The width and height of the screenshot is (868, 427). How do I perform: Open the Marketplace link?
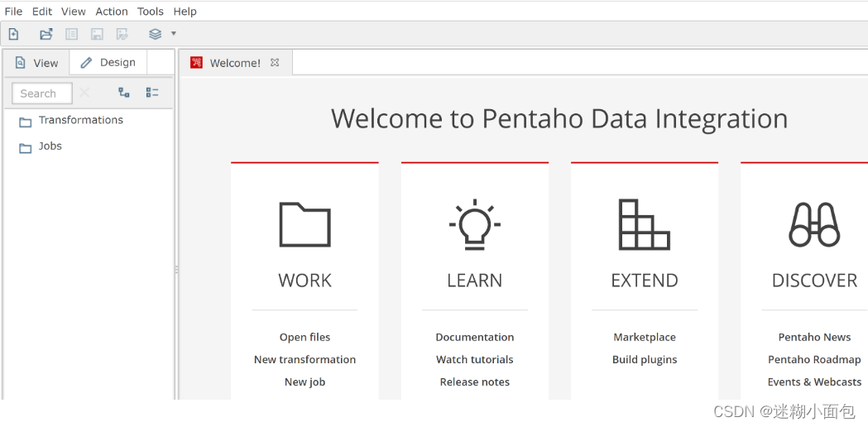point(645,338)
